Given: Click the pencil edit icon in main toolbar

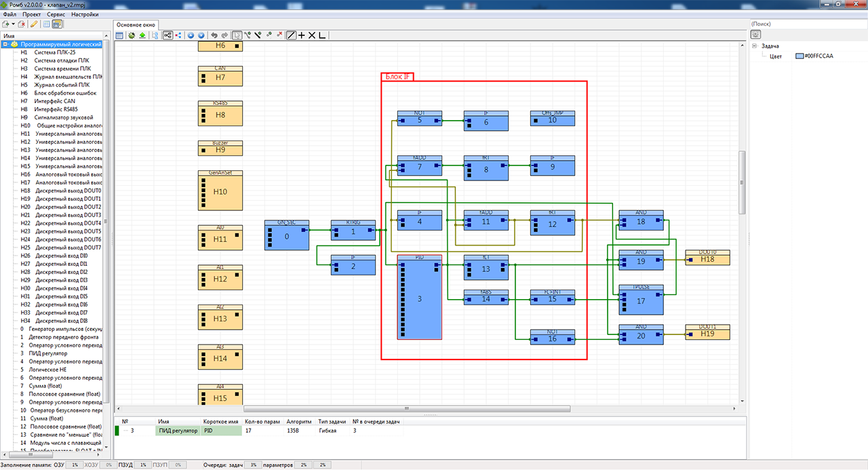Looking at the screenshot, I should (x=34, y=24).
